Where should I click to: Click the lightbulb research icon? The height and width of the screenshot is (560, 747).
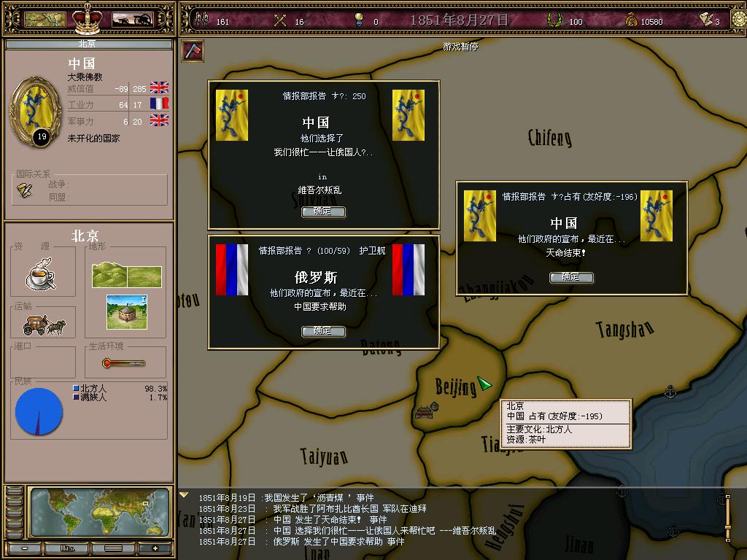[x=359, y=20]
